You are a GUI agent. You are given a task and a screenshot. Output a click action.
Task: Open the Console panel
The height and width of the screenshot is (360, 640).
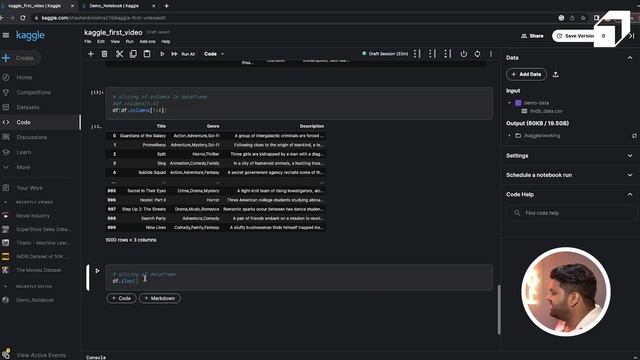tap(96, 357)
